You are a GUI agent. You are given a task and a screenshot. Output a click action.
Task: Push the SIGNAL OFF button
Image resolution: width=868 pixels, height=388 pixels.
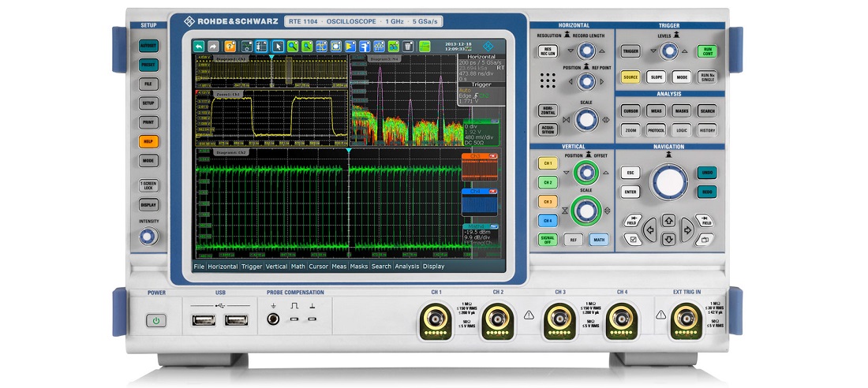[x=548, y=239]
